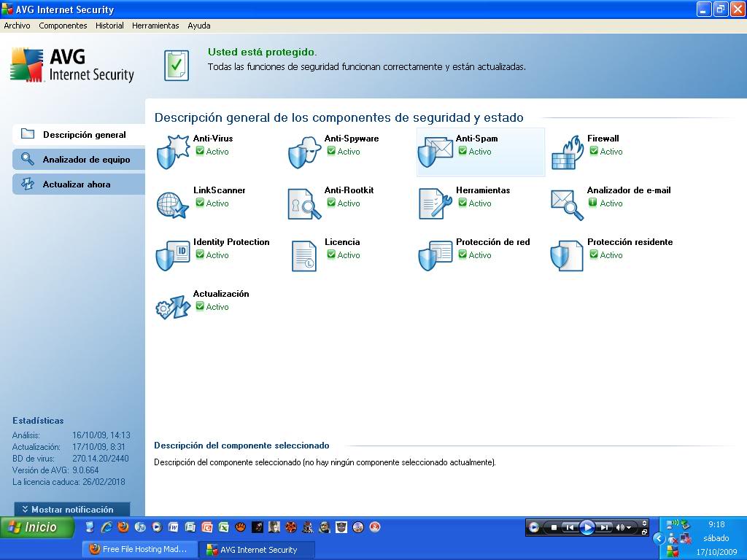Launch Windows Media Player from quick launch
The image size is (747, 560).
157,527
